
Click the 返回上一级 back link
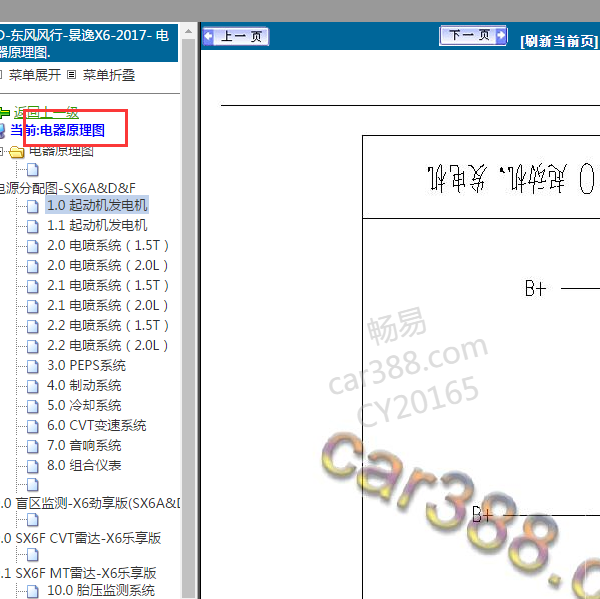[46, 113]
